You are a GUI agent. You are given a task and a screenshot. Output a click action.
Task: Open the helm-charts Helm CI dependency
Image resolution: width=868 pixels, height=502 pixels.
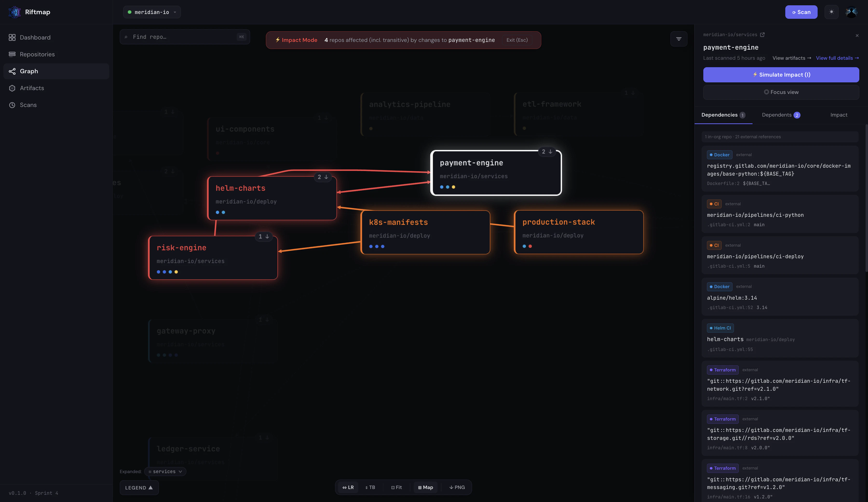pyautogui.click(x=780, y=338)
